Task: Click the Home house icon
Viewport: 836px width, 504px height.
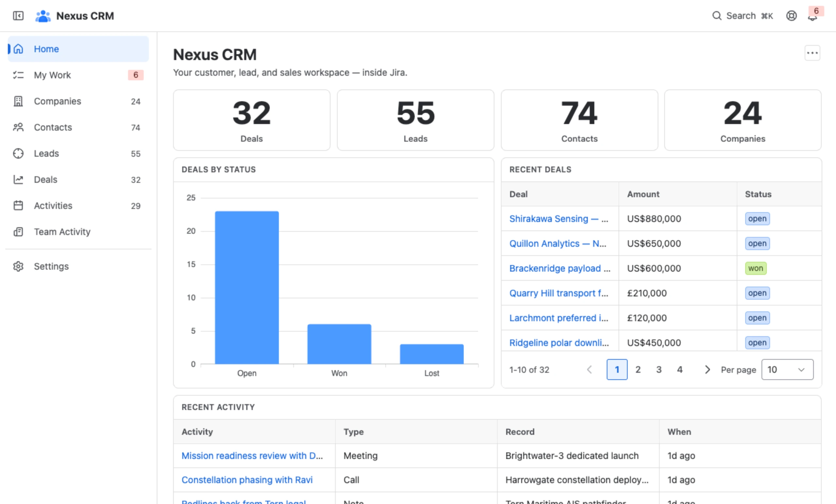Action: pos(18,49)
